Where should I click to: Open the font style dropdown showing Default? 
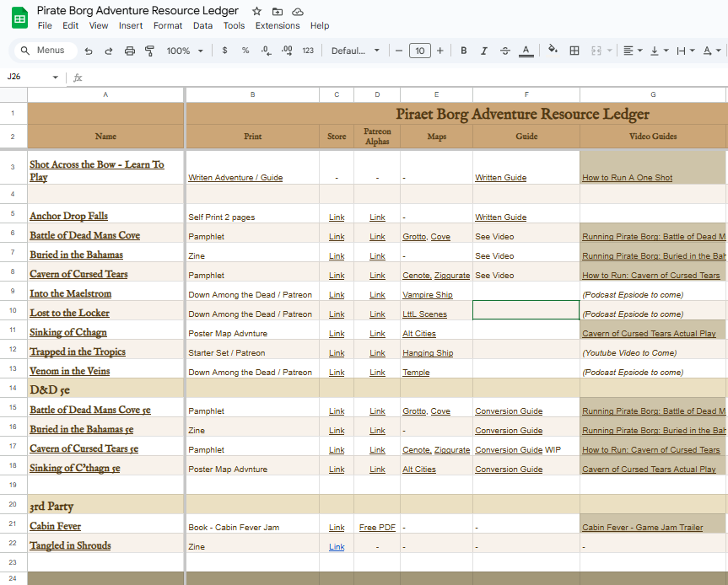(x=354, y=51)
